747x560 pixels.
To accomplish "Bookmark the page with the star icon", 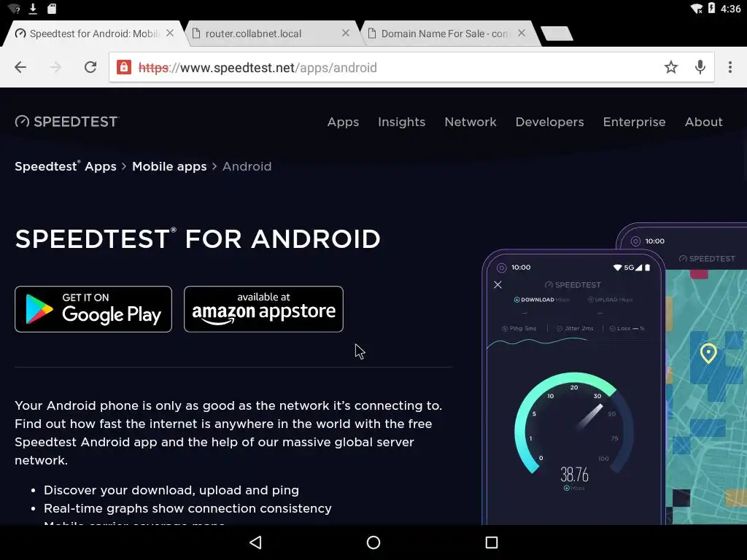I will [671, 67].
